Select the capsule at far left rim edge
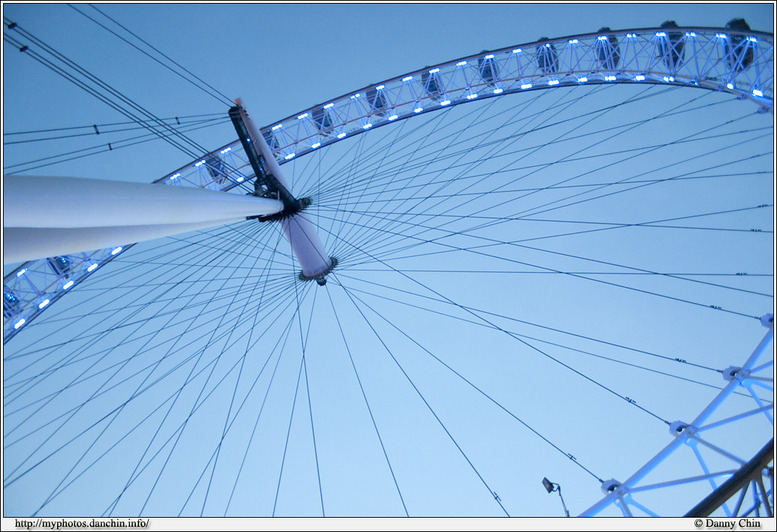The image size is (777, 532). click(x=12, y=298)
